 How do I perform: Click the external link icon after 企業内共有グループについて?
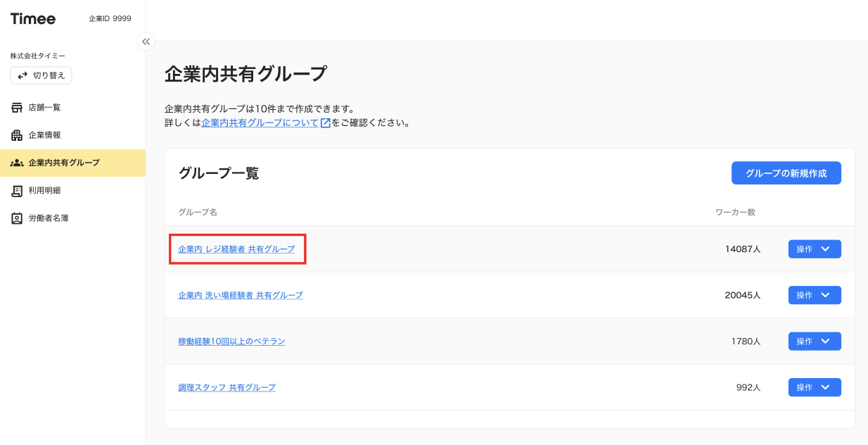(325, 123)
